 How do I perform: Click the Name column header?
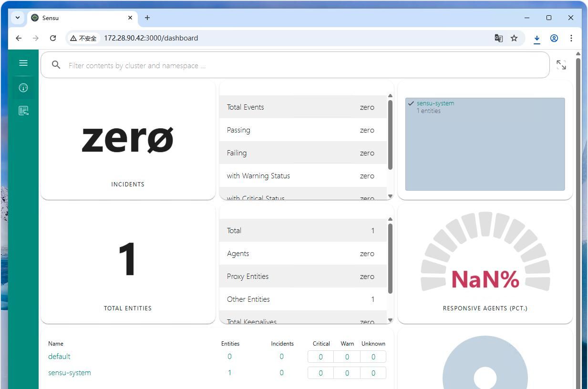[x=56, y=343]
